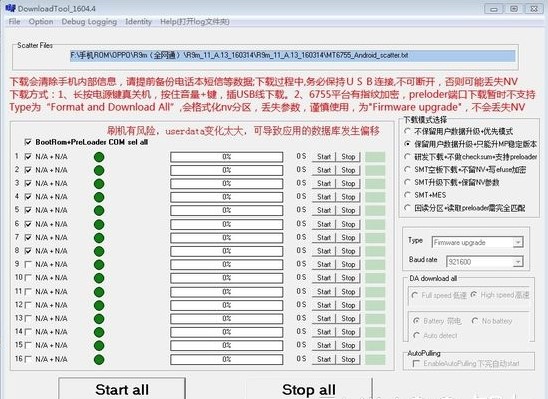The width and height of the screenshot is (548, 399).
Task: Click Start button for row 16
Action: pyautogui.click(x=324, y=359)
